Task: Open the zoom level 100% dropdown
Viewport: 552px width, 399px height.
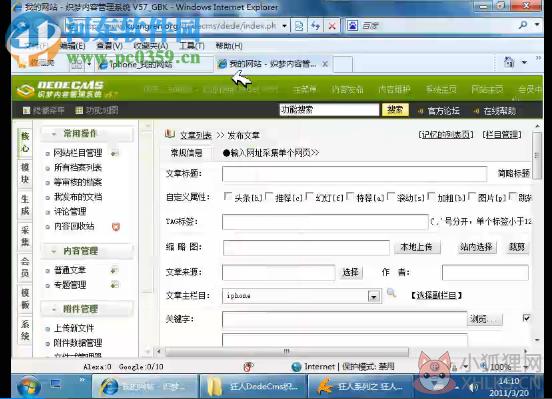Action: coord(526,367)
